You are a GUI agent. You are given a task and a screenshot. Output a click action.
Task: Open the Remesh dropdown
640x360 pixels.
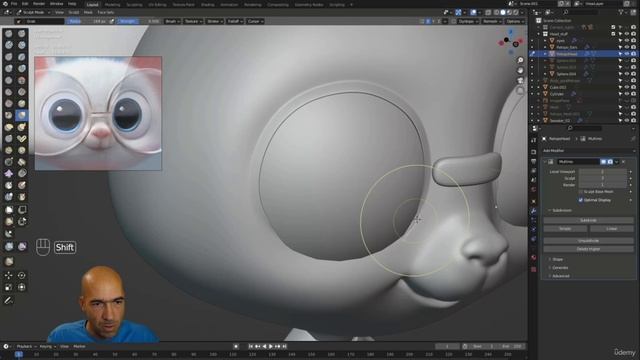[x=492, y=21]
